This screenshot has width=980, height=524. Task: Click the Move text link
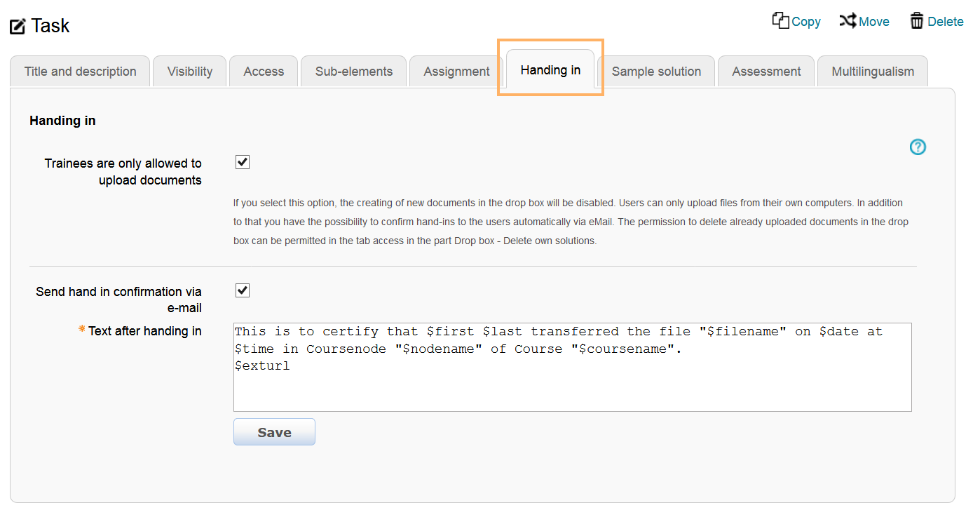(874, 22)
